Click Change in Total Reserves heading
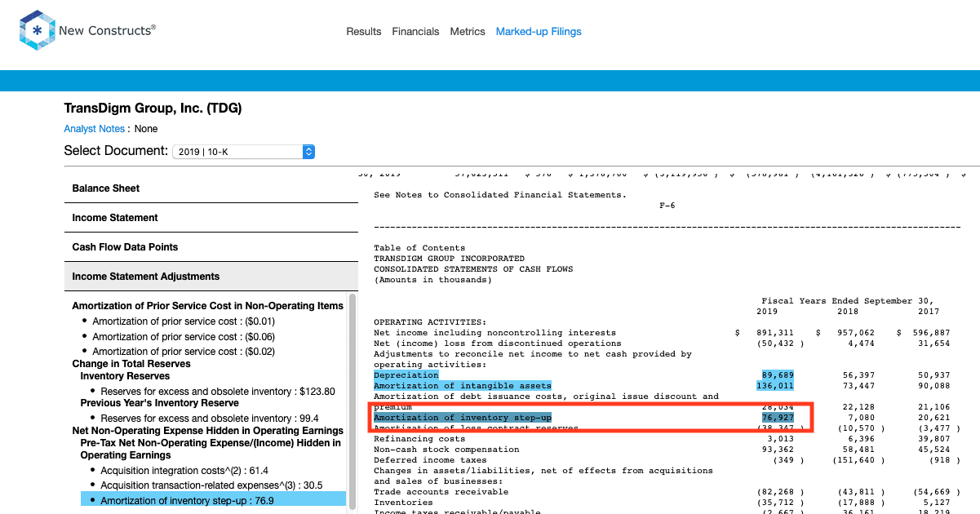Image resolution: width=980 pixels, height=514 pixels. [x=131, y=364]
